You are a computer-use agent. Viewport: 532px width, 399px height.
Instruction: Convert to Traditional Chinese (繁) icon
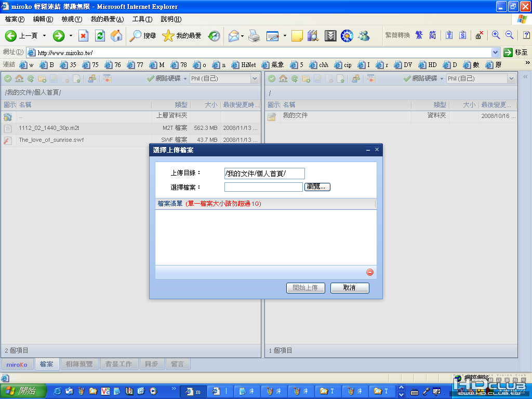[419, 35]
